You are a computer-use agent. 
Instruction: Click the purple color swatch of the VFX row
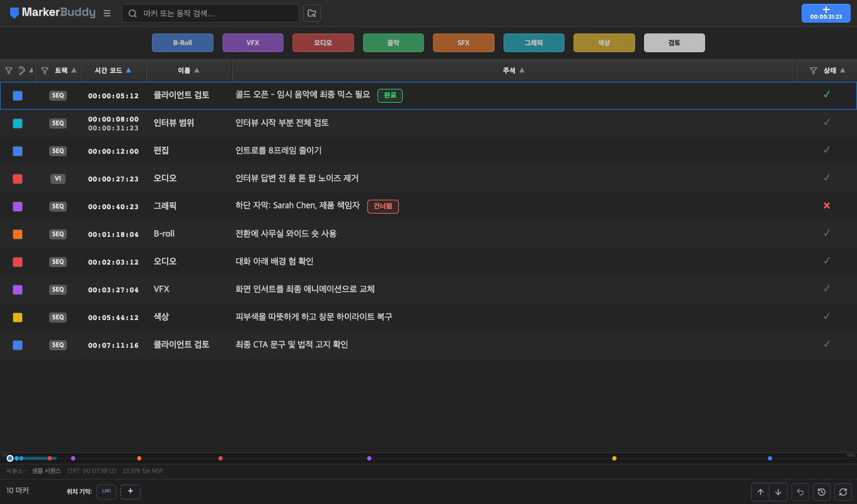click(18, 290)
